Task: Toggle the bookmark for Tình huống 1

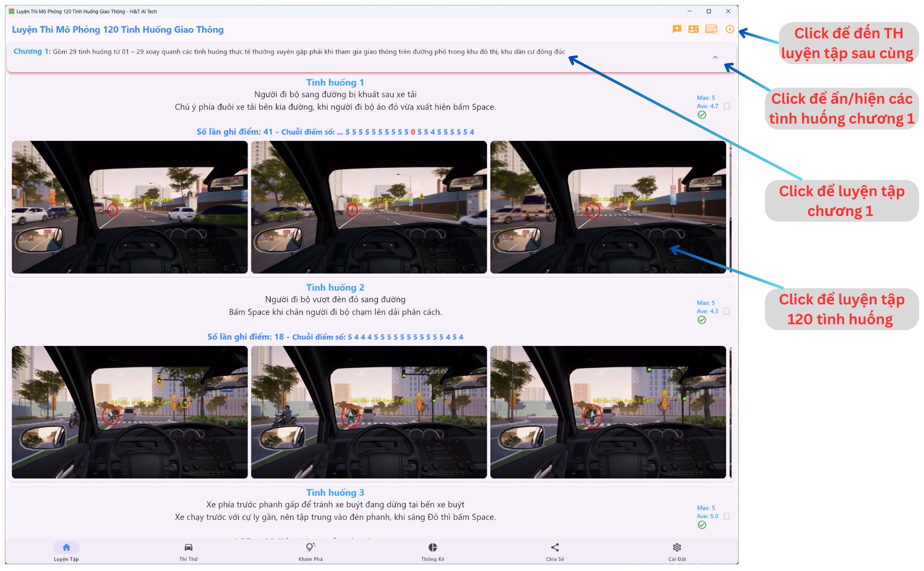Action: tap(727, 106)
